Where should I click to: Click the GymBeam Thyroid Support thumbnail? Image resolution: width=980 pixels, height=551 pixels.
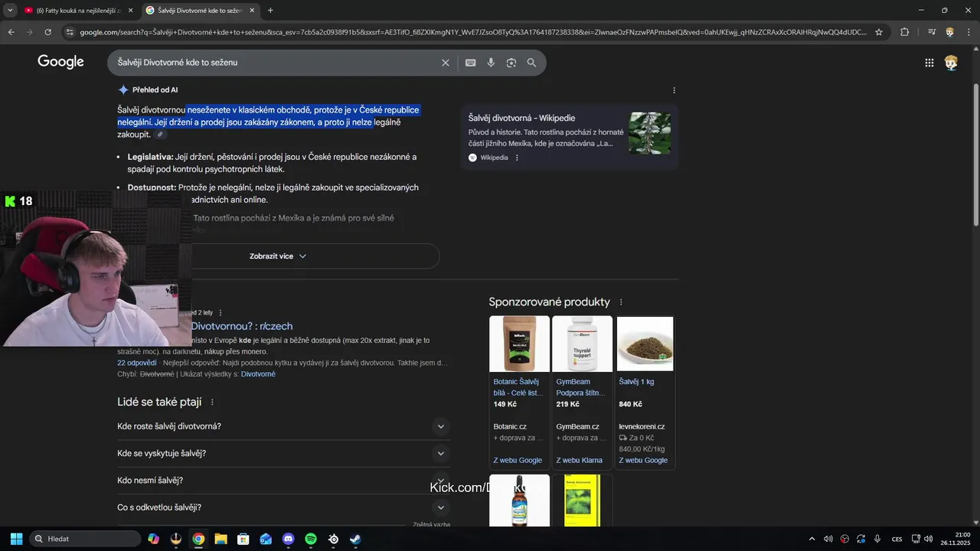click(582, 344)
